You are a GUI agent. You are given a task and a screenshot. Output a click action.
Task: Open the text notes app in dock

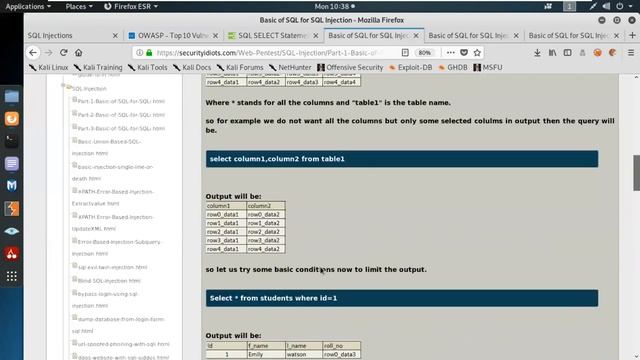pyautogui.click(x=11, y=164)
